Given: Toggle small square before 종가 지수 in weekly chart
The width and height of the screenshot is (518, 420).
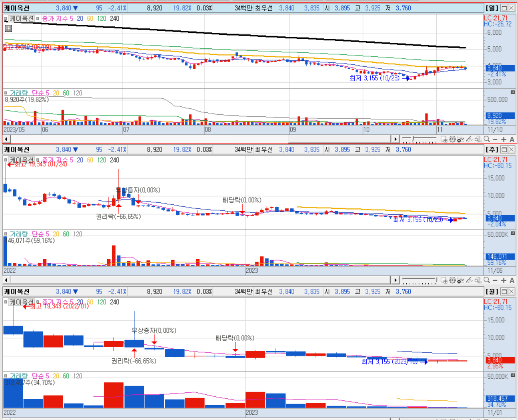Looking at the screenshot, I should pos(38,160).
